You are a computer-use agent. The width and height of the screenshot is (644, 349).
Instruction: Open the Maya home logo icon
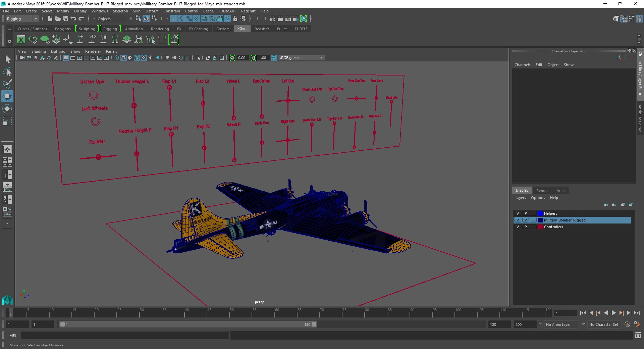click(x=7, y=300)
